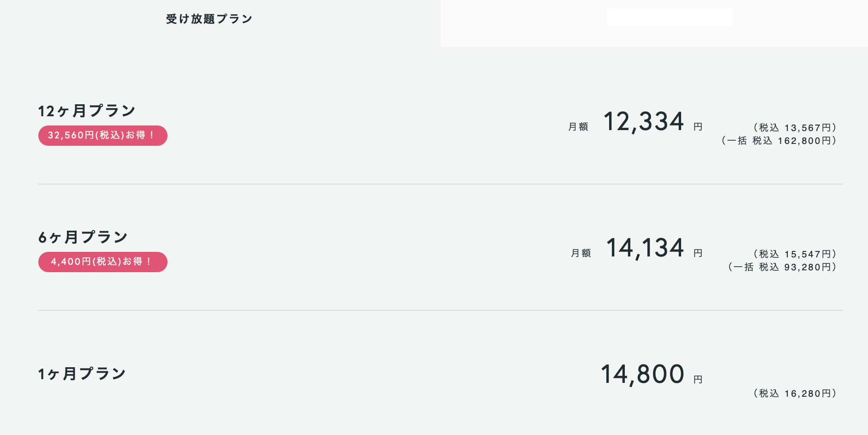Image resolution: width=868 pixels, height=435 pixels.
Task: Switch to the blank white tab beside 受け放題プラン
Action: pyautogui.click(x=654, y=23)
